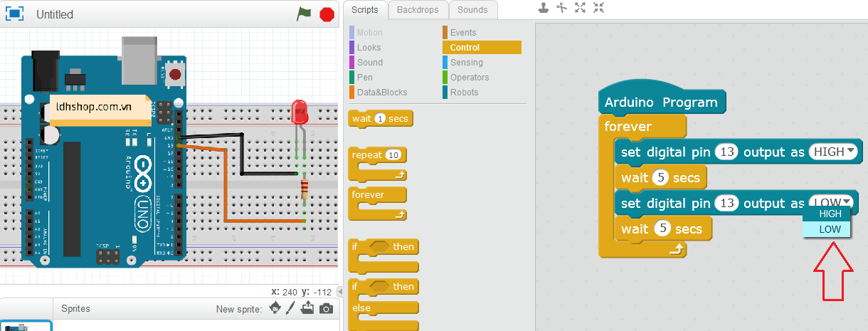Edit pin number 13 in the HIGH block
Image resolution: width=868 pixels, height=331 pixels.
(x=726, y=152)
